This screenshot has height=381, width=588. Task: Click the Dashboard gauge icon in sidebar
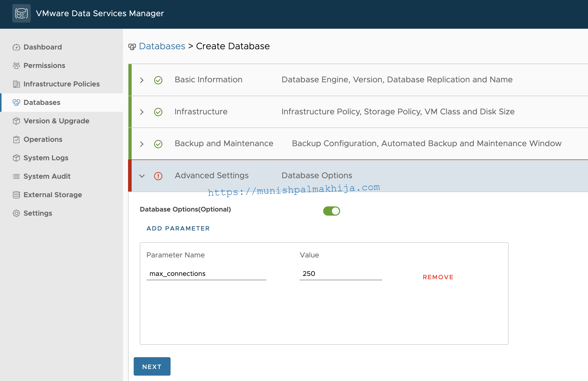(x=16, y=47)
